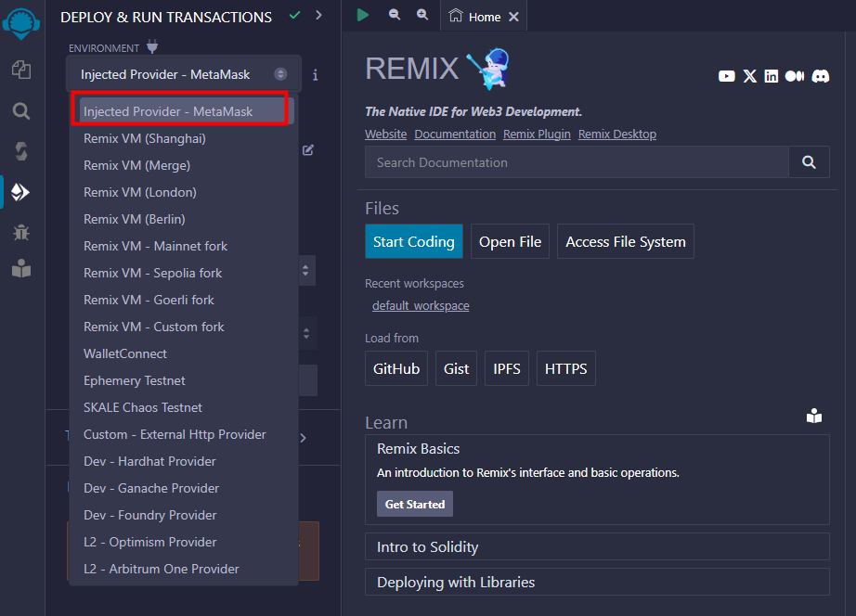Open the Remix Plugin link
Image resolution: width=856 pixels, height=616 pixels.
tap(537, 135)
